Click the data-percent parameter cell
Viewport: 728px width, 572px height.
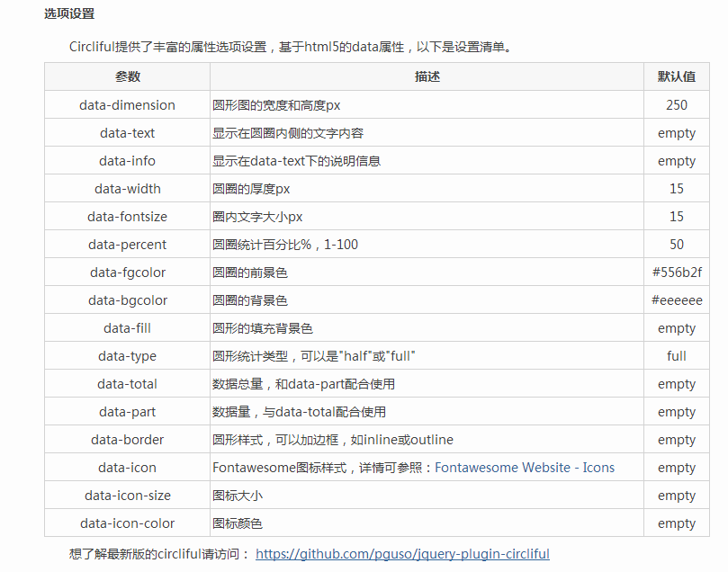coord(127,245)
